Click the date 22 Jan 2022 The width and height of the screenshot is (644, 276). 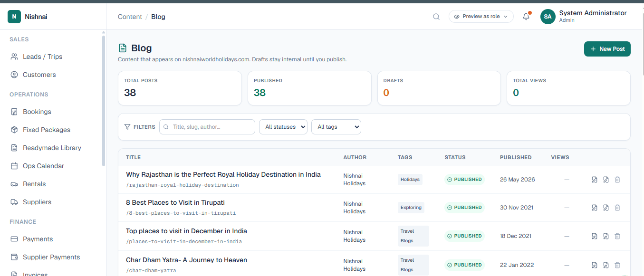click(517, 265)
